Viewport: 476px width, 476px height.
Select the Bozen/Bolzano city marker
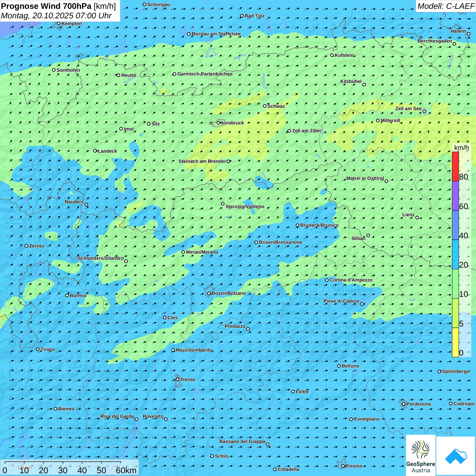click(209, 293)
